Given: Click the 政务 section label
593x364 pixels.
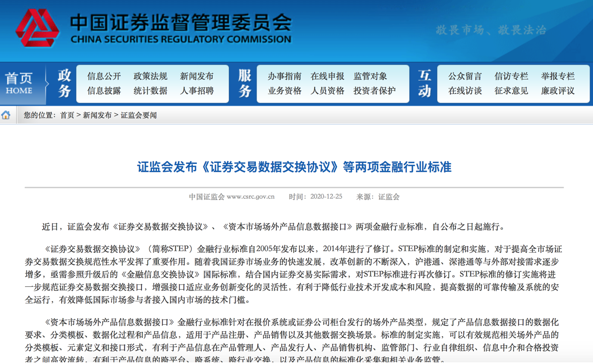Looking at the screenshot, I should (x=64, y=83).
